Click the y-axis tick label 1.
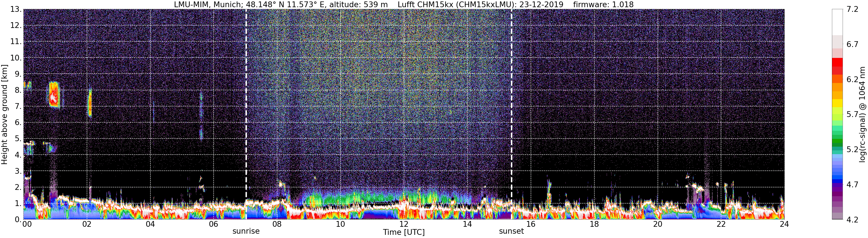 (x=18, y=203)
